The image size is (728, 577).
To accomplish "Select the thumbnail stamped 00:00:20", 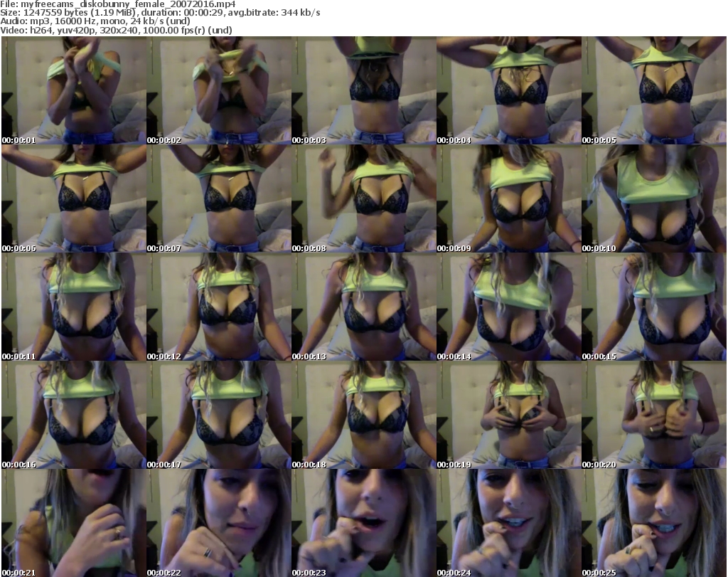I will coord(654,415).
